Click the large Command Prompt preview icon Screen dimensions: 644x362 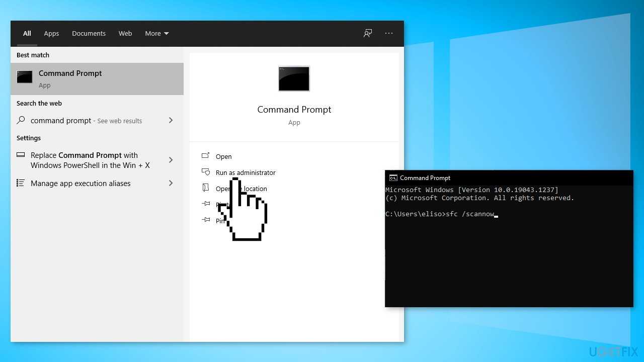coord(294,79)
